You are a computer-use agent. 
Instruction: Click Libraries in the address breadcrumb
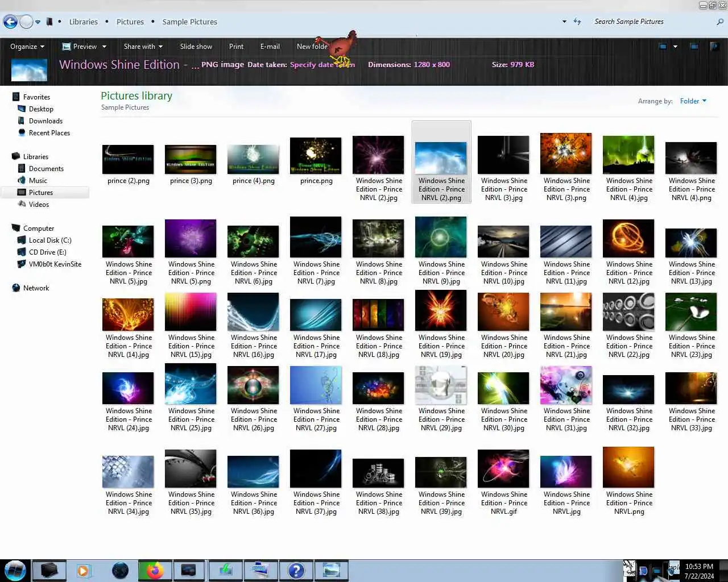click(84, 22)
